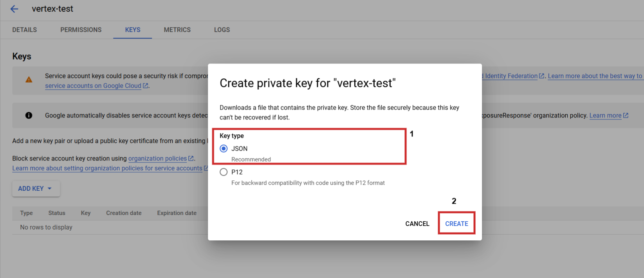This screenshot has width=644, height=278.
Task: Click external-link icon after organization policies
Action: [191, 159]
